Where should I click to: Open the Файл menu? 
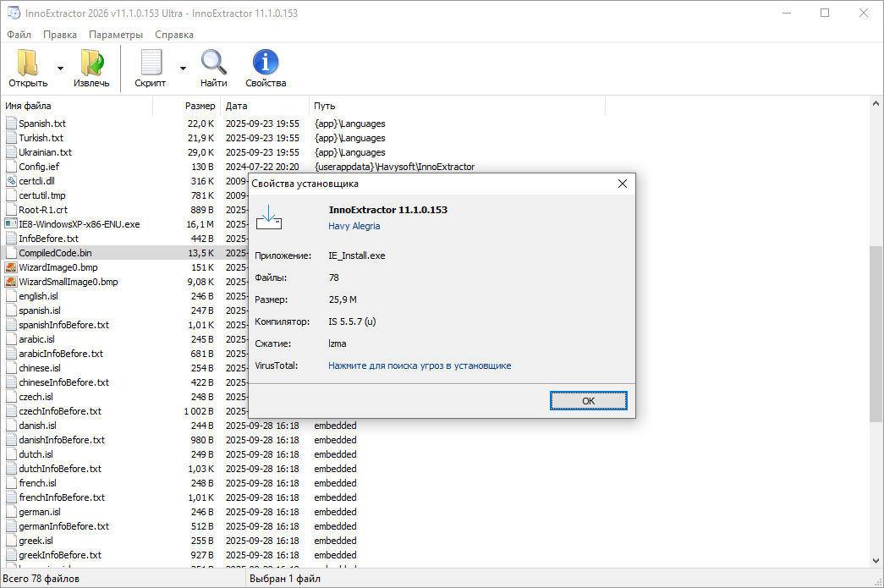point(19,35)
